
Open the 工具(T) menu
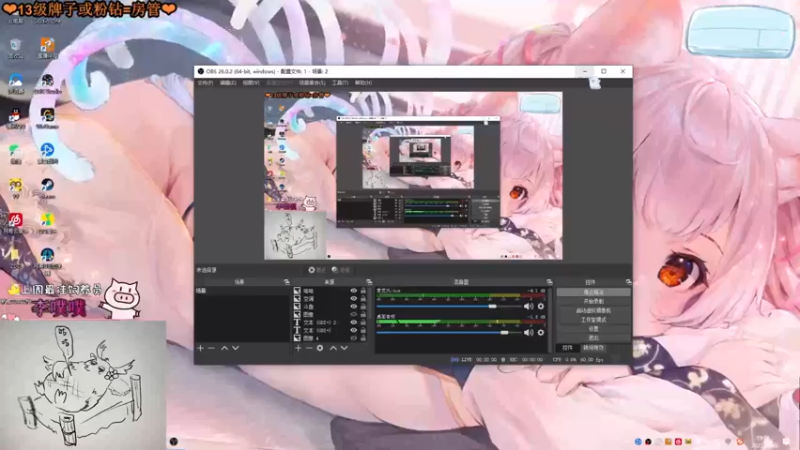pos(340,83)
